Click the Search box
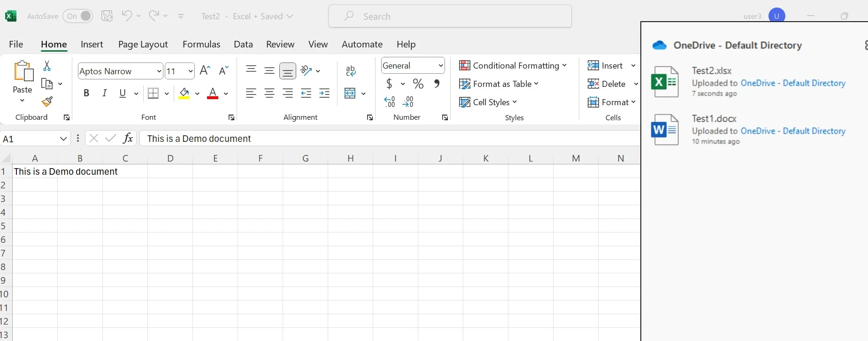The image size is (868, 341). pos(450,16)
